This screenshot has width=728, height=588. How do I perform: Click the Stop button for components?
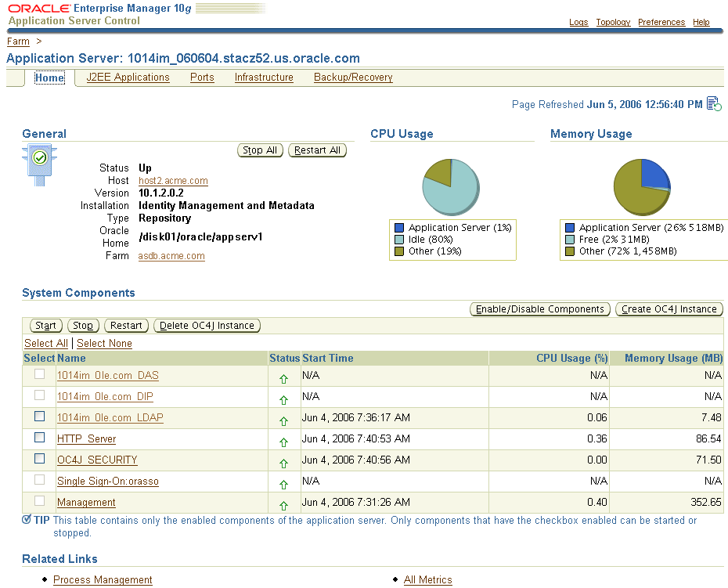[x=83, y=326]
